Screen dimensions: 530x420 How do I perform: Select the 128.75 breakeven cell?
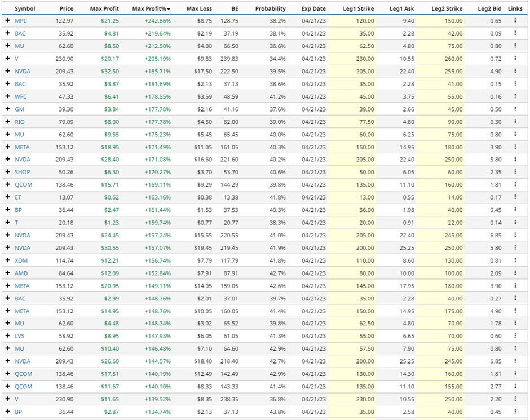click(229, 21)
